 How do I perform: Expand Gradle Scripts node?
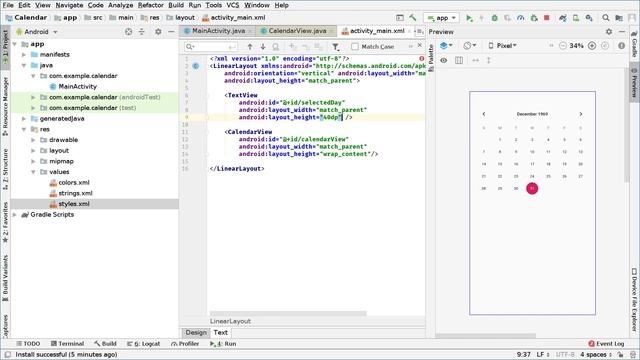point(15,214)
